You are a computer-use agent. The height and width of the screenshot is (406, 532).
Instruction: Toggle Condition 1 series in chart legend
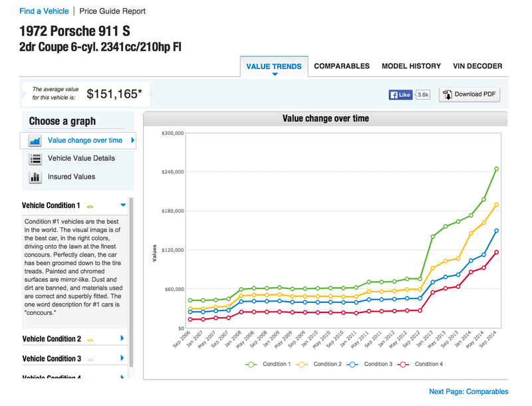268,364
